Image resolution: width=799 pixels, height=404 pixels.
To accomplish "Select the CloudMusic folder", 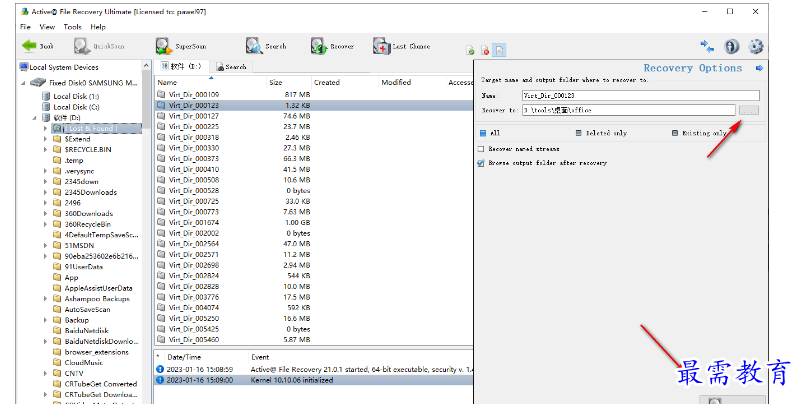I will [x=84, y=362].
